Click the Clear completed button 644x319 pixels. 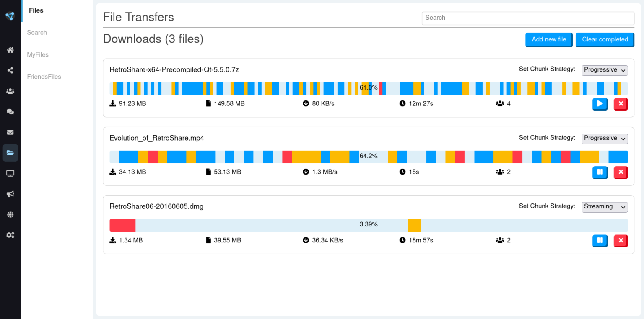[605, 39]
